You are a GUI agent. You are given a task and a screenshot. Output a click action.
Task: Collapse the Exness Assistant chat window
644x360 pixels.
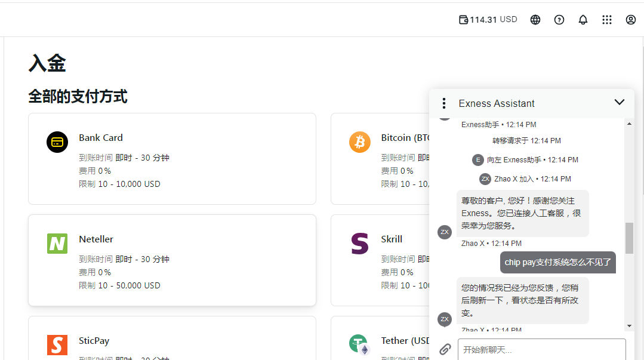tap(620, 102)
